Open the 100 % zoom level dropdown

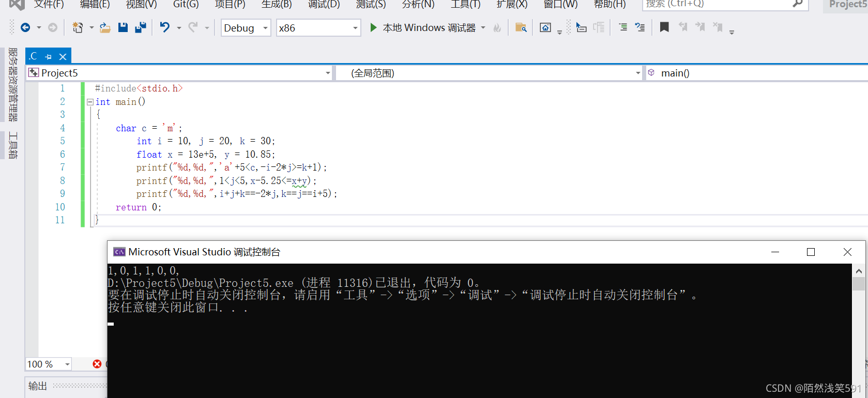49,364
